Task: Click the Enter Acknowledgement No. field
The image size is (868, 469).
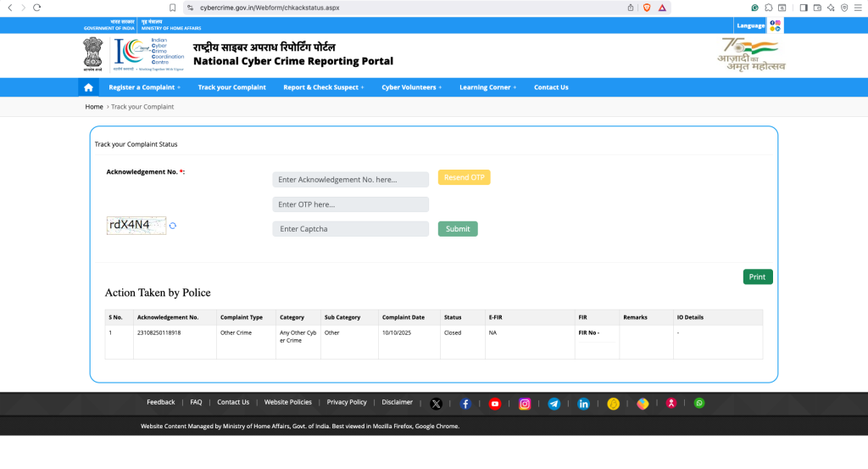Action: click(350, 180)
